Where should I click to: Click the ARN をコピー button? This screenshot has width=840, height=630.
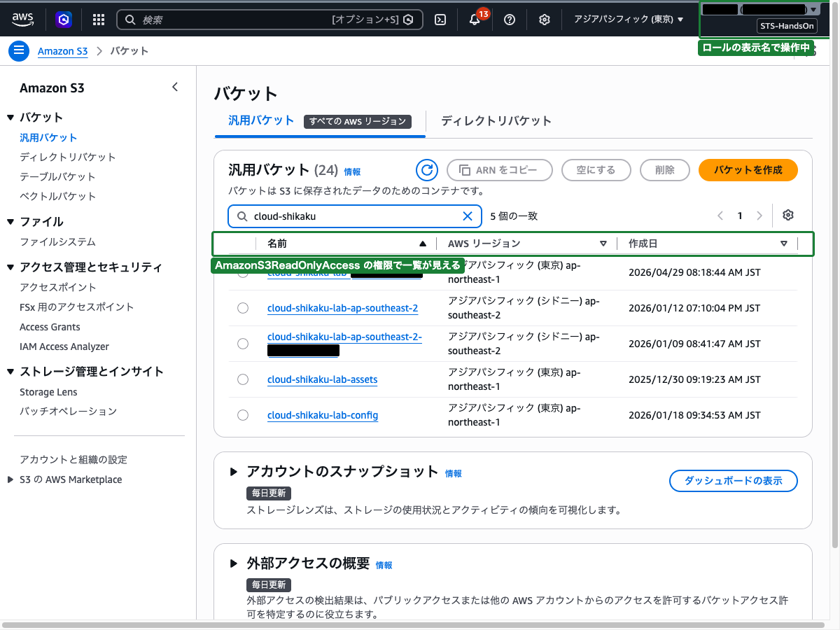(500, 170)
